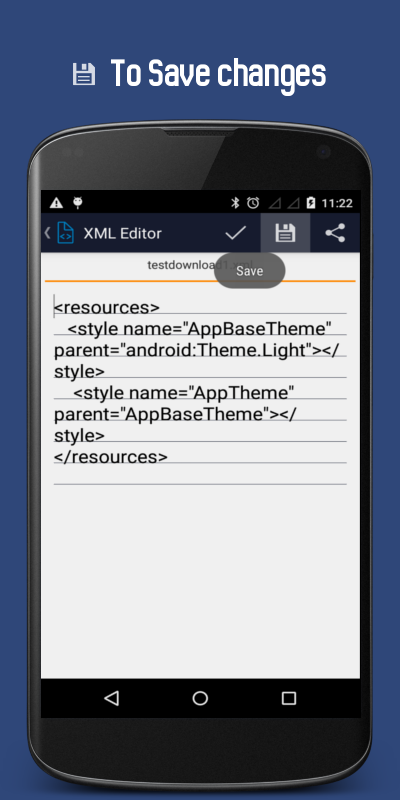Tap the XML file app icon
Image resolution: width=400 pixels, height=800 pixels.
[x=65, y=233]
